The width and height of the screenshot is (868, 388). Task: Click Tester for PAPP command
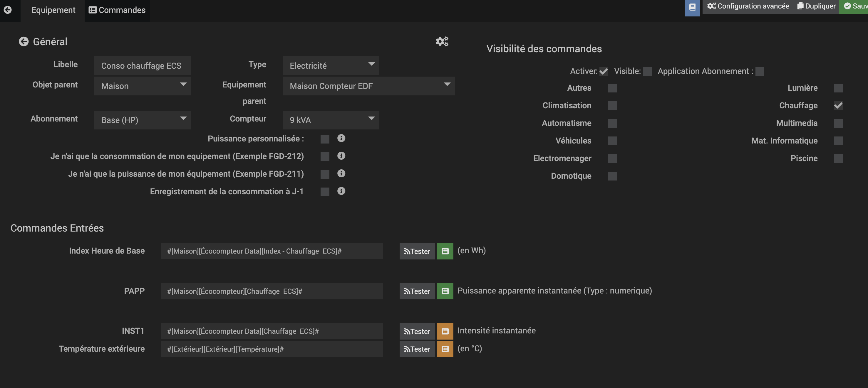[417, 291]
